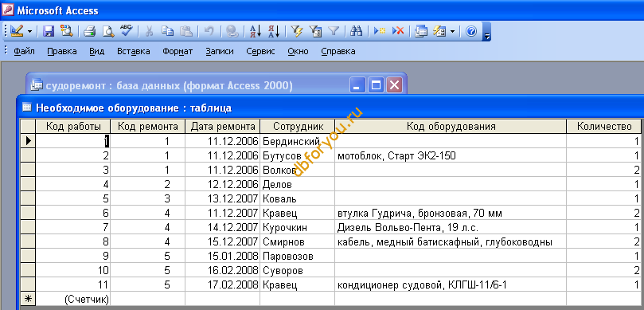Apply Filter by Selection icon
Image resolution: width=644 pixels, height=310 pixels.
[x=297, y=31]
